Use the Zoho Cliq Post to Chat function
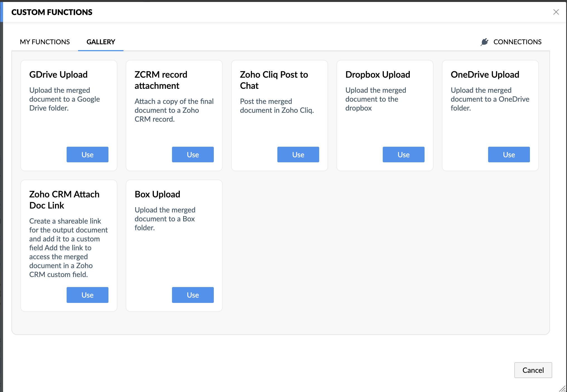Viewport: 567px width, 392px height. [x=298, y=155]
